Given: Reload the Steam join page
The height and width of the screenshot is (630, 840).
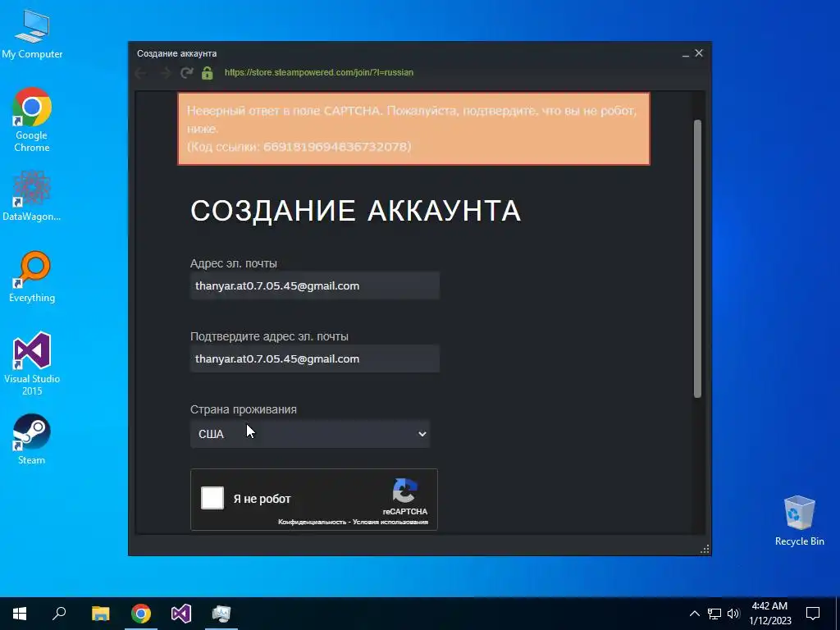Looking at the screenshot, I should pos(186,73).
